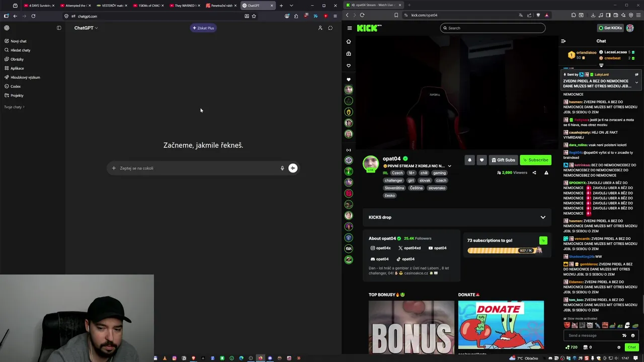644x362 pixels.
Task: Reload the chatgpt.com page
Action: [x=33, y=16]
